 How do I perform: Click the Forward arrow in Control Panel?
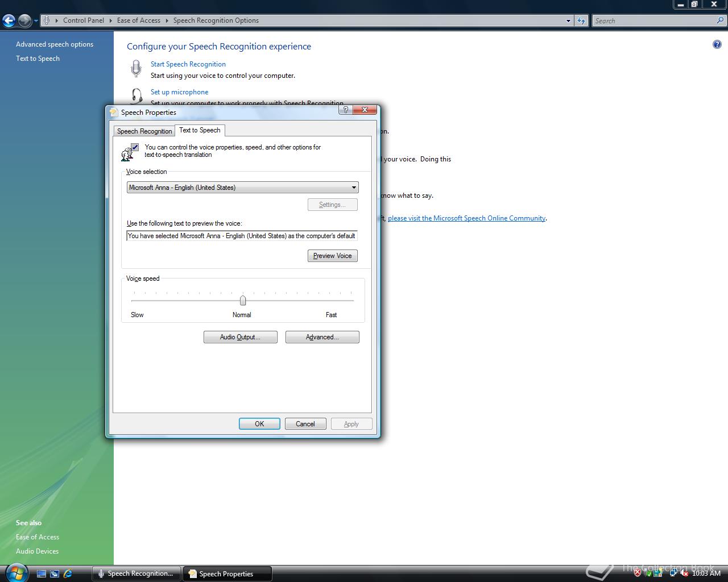pos(24,21)
